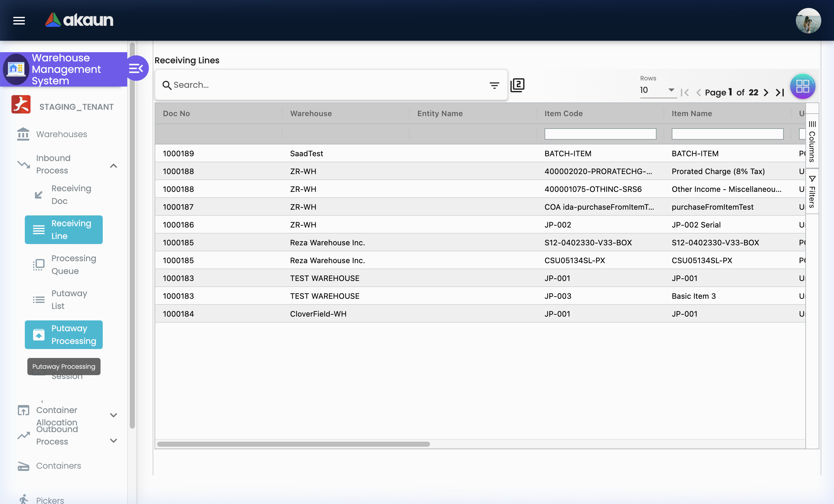
Task: Open the Filters side panel
Action: pos(812,191)
